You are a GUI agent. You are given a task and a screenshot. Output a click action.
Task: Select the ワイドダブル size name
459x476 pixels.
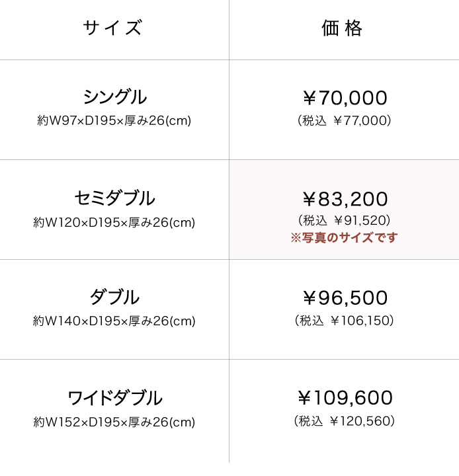click(x=114, y=398)
